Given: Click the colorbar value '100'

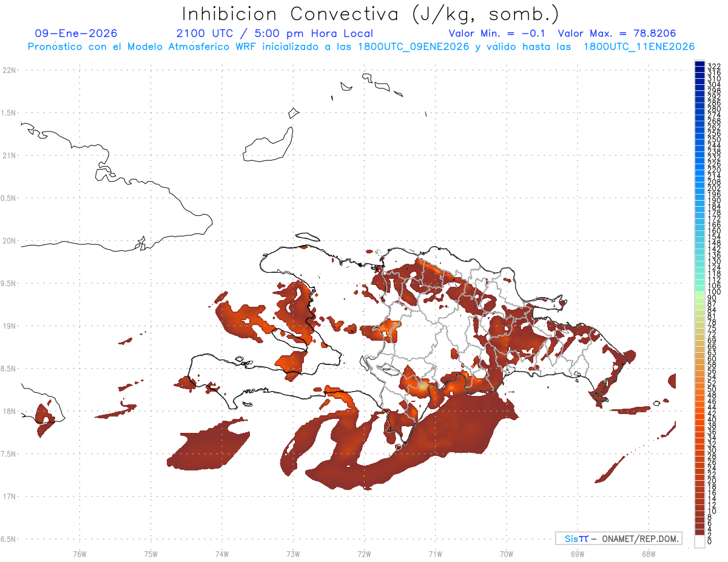Looking at the screenshot, I should [714, 292].
